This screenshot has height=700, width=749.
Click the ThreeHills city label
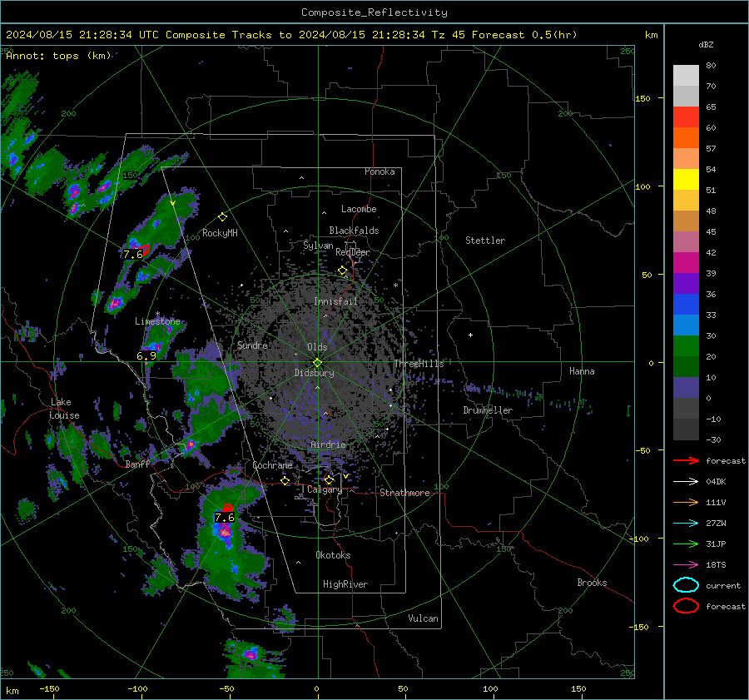click(x=419, y=364)
